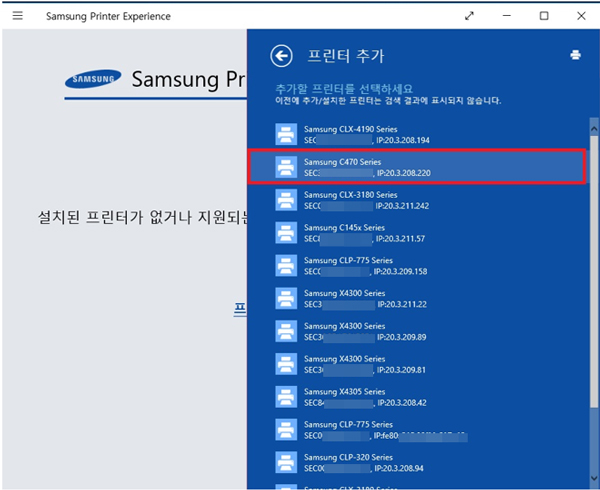Click the partially hidden underlined link on main page
The width and height of the screenshot is (600, 490).
[240, 309]
